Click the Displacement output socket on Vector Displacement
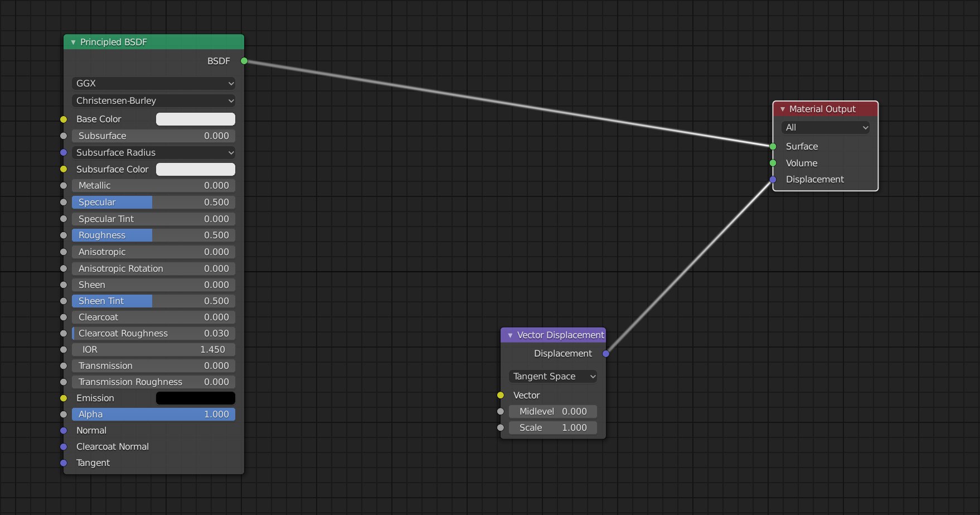980x515 pixels. (606, 354)
